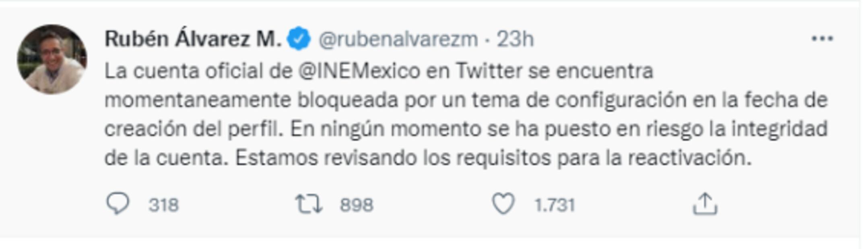Open share options via upload arrow icon
Viewport: 868px width, 249px height.
pos(705,204)
